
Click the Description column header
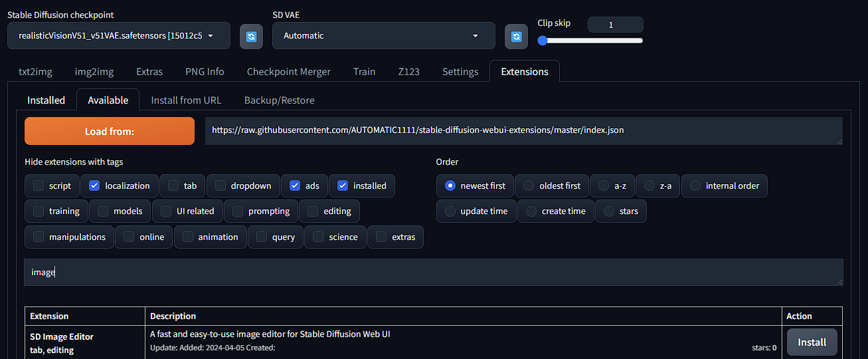pos(173,316)
